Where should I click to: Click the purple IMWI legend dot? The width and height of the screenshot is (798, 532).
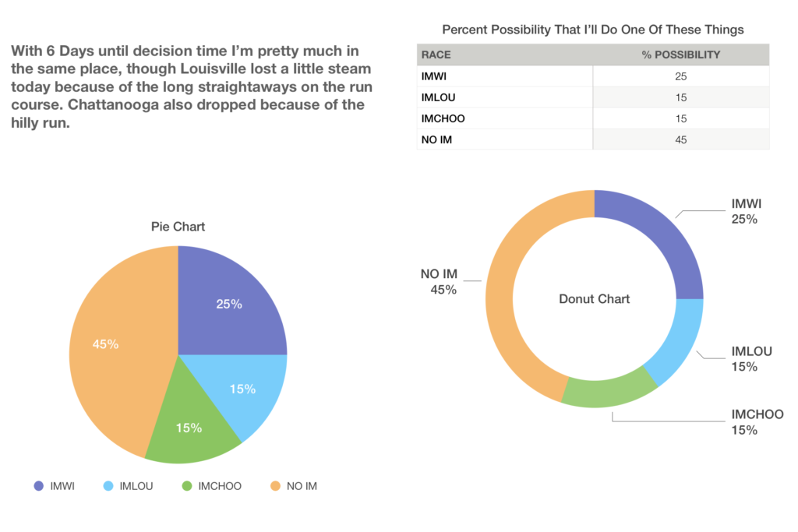(x=38, y=486)
